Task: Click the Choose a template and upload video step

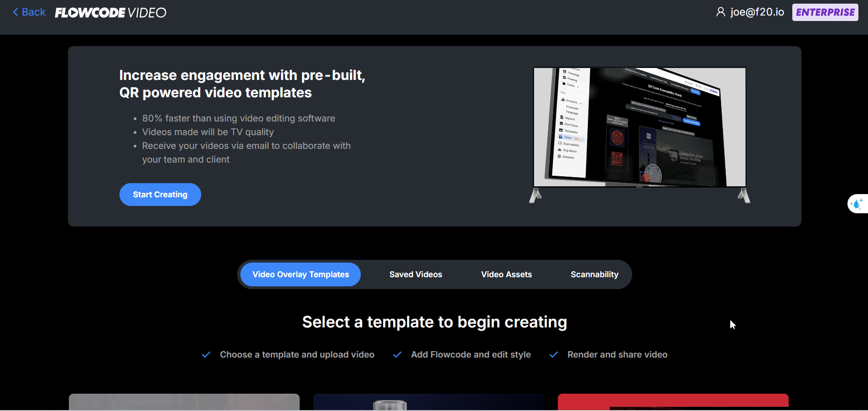Action: click(x=297, y=355)
